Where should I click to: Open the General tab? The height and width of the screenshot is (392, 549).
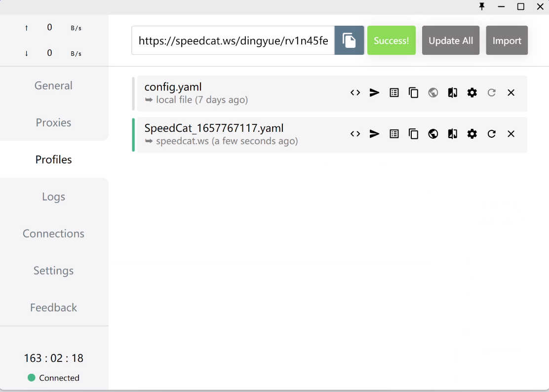point(53,85)
